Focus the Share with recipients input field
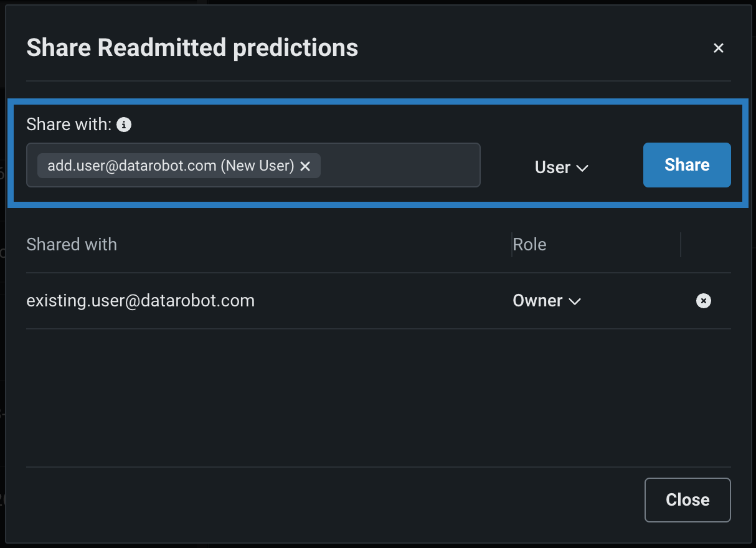Image resolution: width=756 pixels, height=548 pixels. 399,166
